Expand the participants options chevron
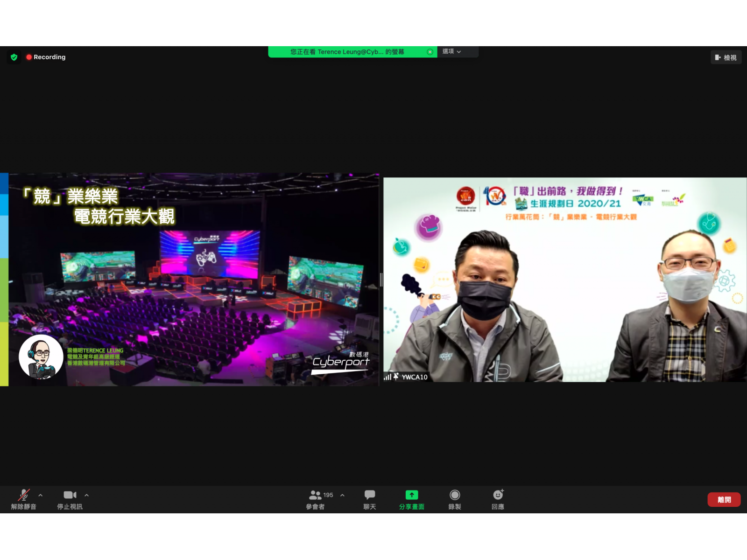This screenshot has width=747, height=560. click(342, 495)
